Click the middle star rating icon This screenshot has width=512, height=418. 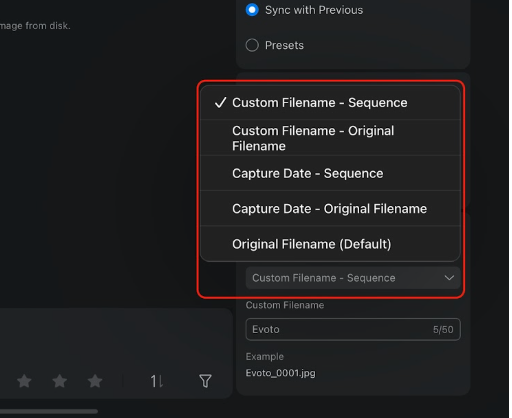pos(60,381)
